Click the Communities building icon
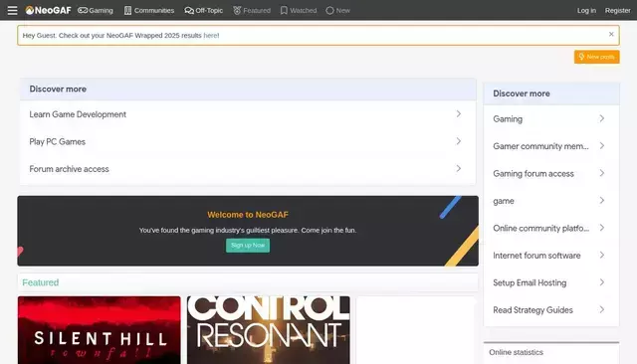Image resolution: width=637 pixels, height=364 pixels. click(128, 10)
